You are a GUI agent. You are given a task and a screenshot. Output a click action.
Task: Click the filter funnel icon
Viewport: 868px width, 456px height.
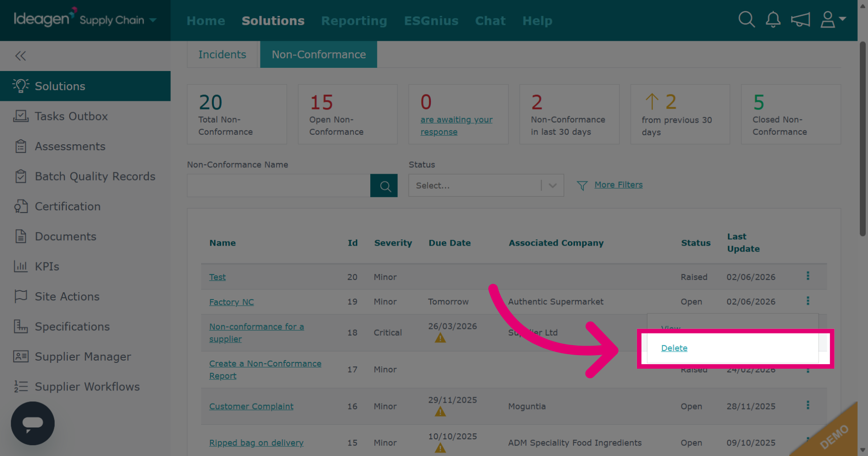[582, 185]
